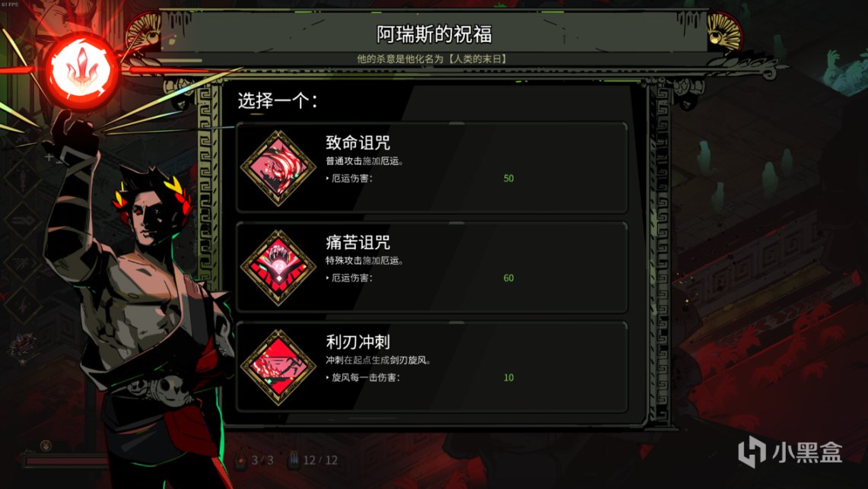Screen dimensions: 868x489
Task: Click the 厄运伤害 50 value
Action: 508,179
